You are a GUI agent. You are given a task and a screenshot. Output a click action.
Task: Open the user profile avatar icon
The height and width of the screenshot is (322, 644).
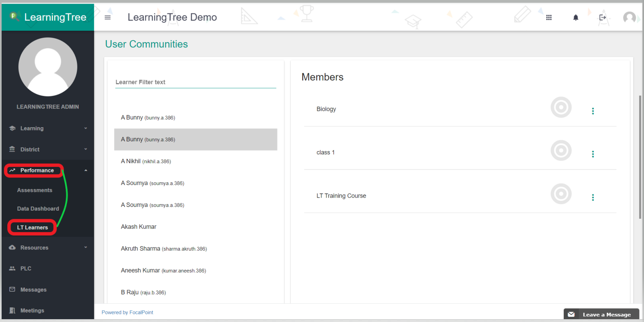click(x=629, y=17)
